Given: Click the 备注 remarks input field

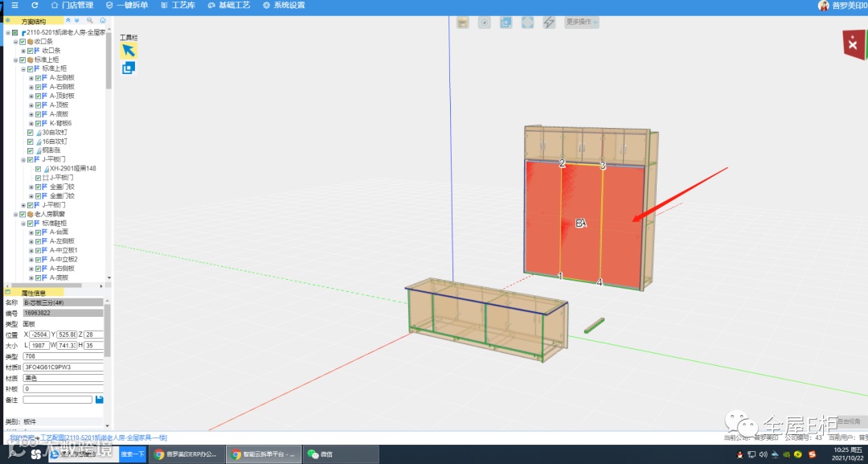Looking at the screenshot, I should pos(58,399).
